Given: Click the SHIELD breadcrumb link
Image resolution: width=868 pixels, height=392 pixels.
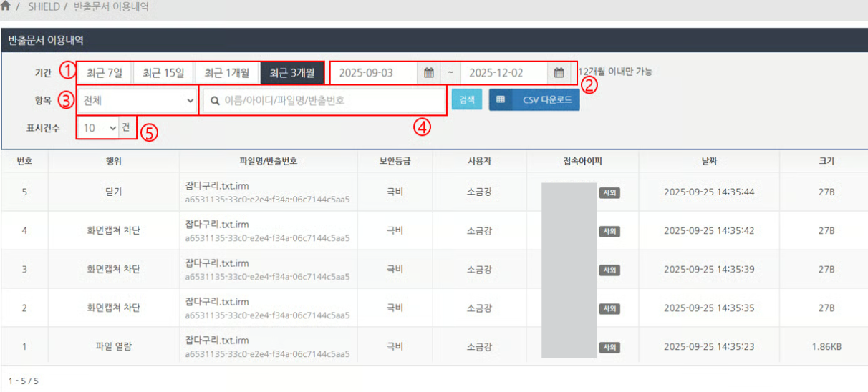Looking at the screenshot, I should tap(44, 6).
